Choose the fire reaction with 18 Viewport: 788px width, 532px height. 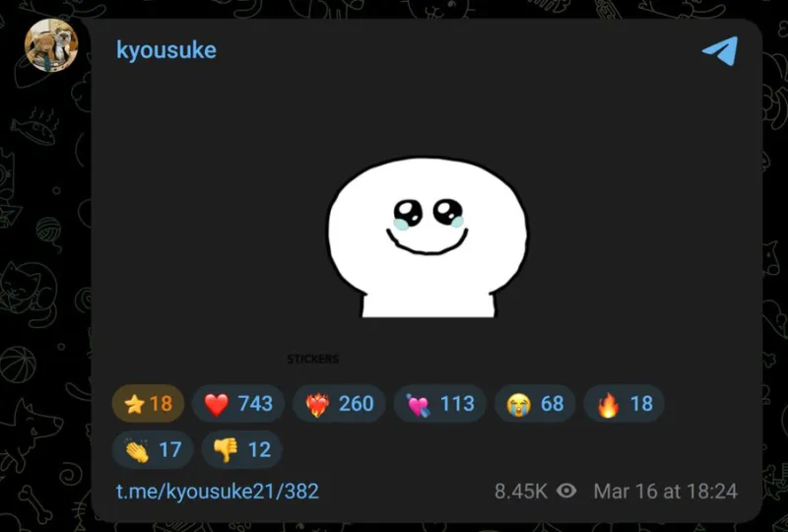[624, 403]
